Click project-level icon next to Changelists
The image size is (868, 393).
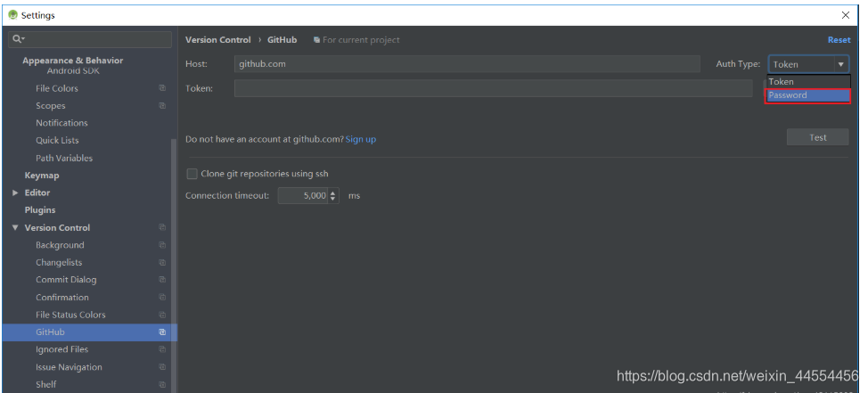coord(162,262)
